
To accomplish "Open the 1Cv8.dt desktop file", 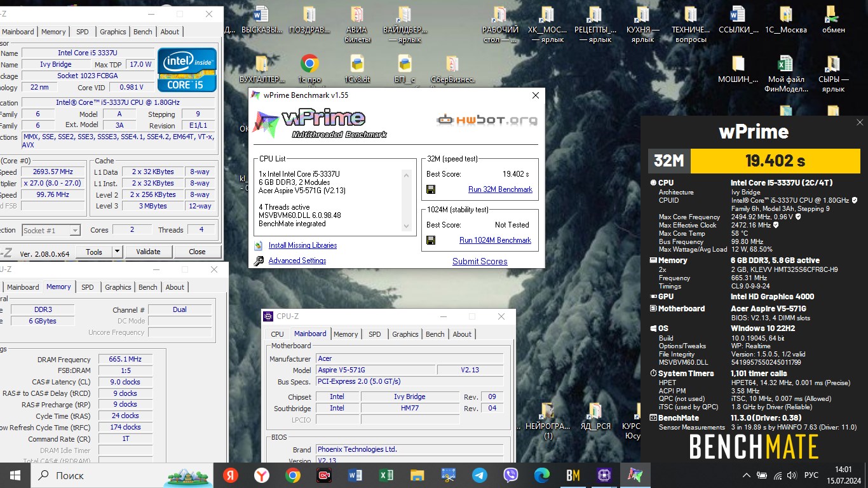I will (357, 69).
